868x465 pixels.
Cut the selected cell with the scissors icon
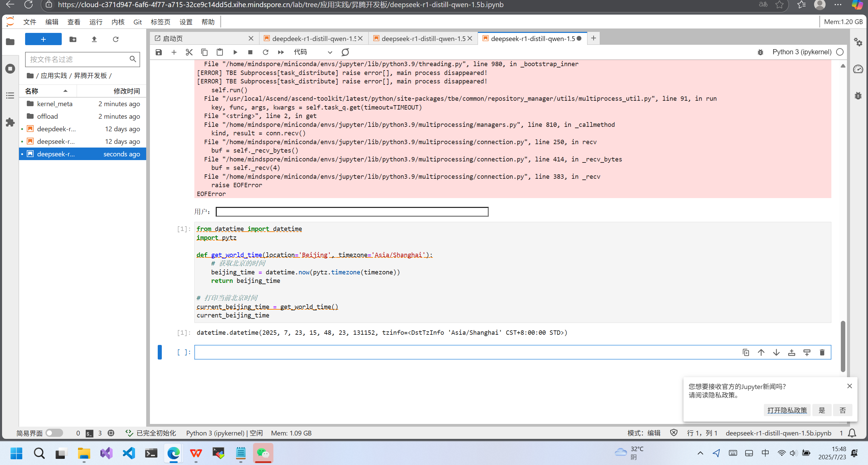(189, 52)
